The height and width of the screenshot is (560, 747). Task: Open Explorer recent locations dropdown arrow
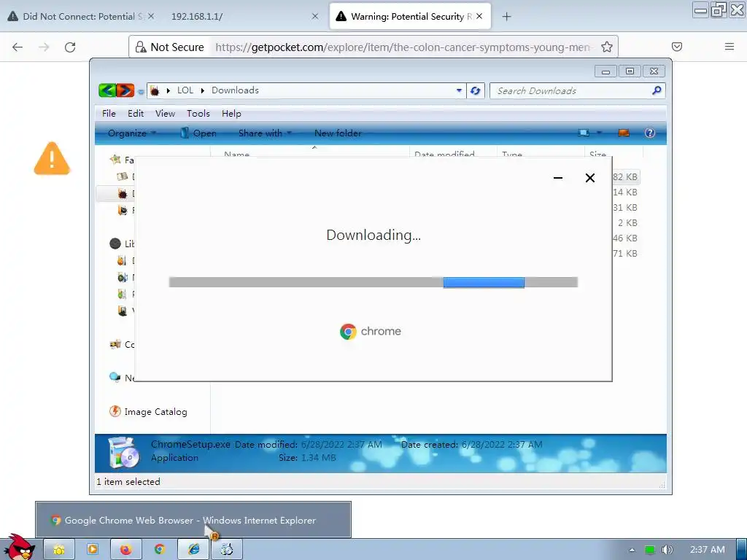point(141,91)
